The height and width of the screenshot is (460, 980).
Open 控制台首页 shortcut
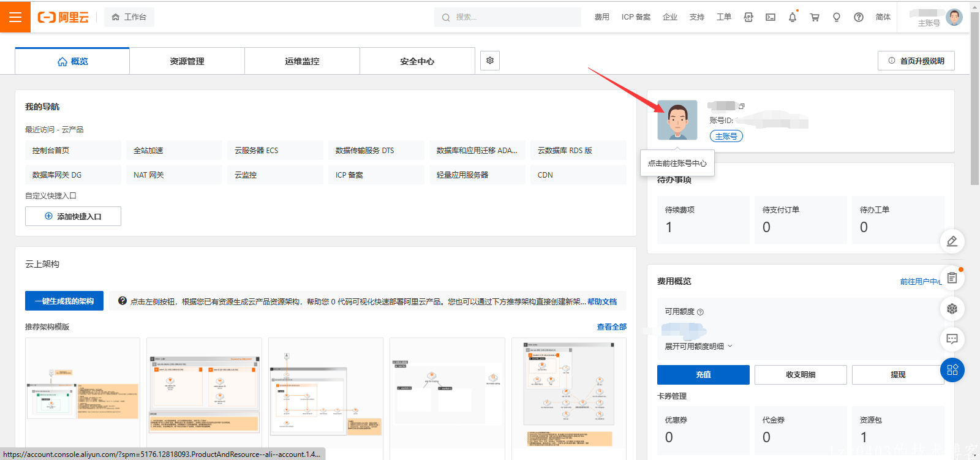(73, 150)
